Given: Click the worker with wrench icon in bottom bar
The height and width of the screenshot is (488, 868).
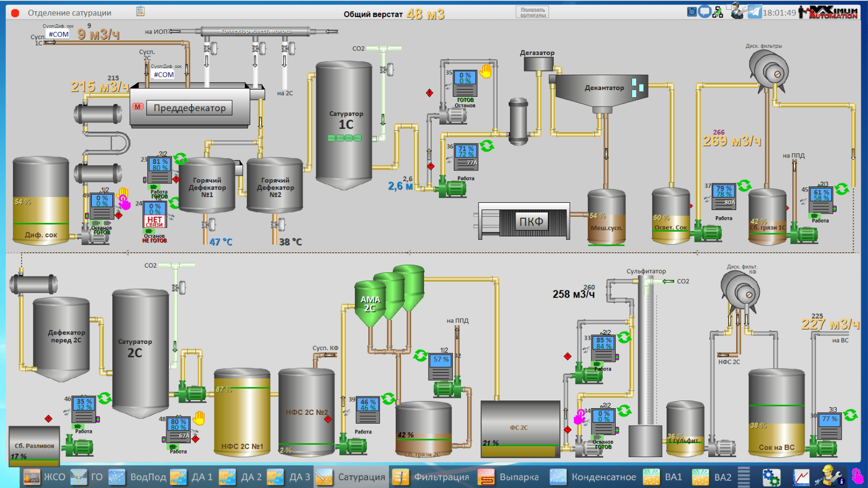Looking at the screenshot, I should point(829,476).
